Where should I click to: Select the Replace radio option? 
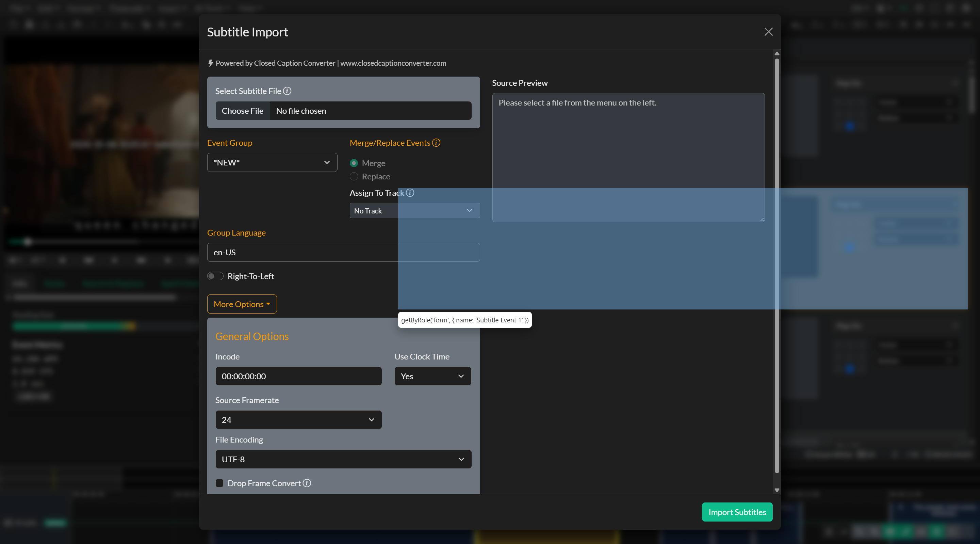(354, 176)
